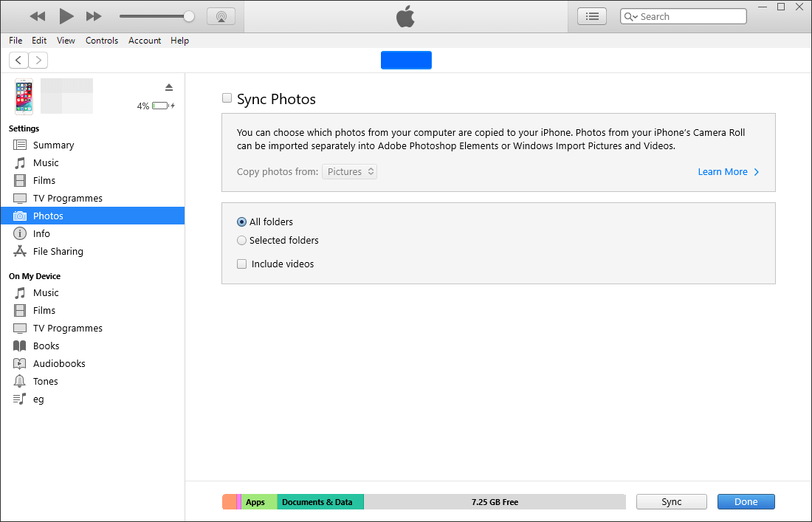
Task: Click TV Programmes icon under On My Device
Action: coord(20,329)
